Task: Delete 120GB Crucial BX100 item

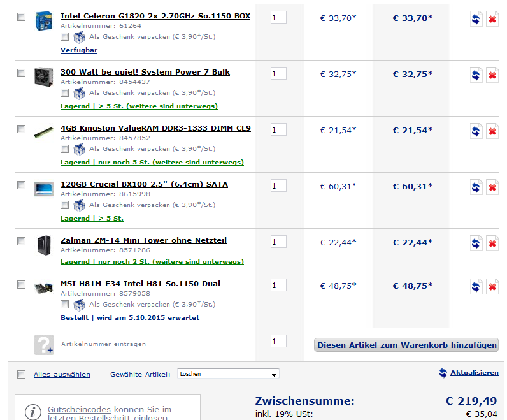Action: point(492,187)
